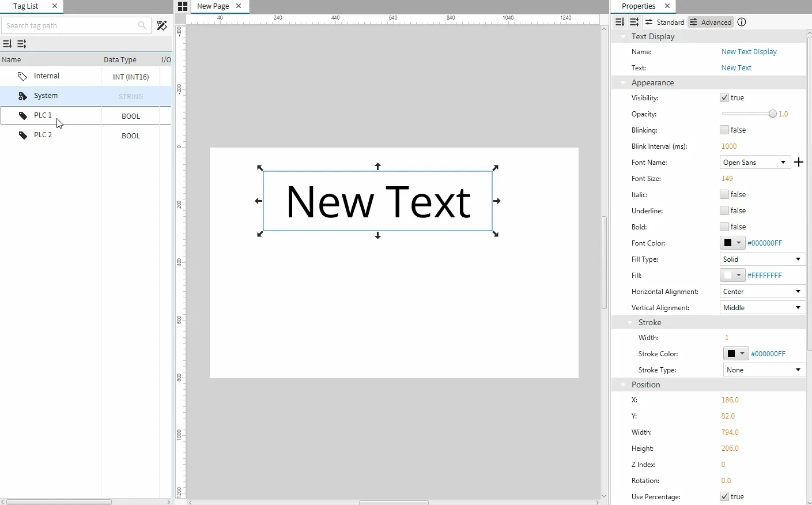Select the New Page tab
This screenshot has width=812, height=505.
[213, 6]
